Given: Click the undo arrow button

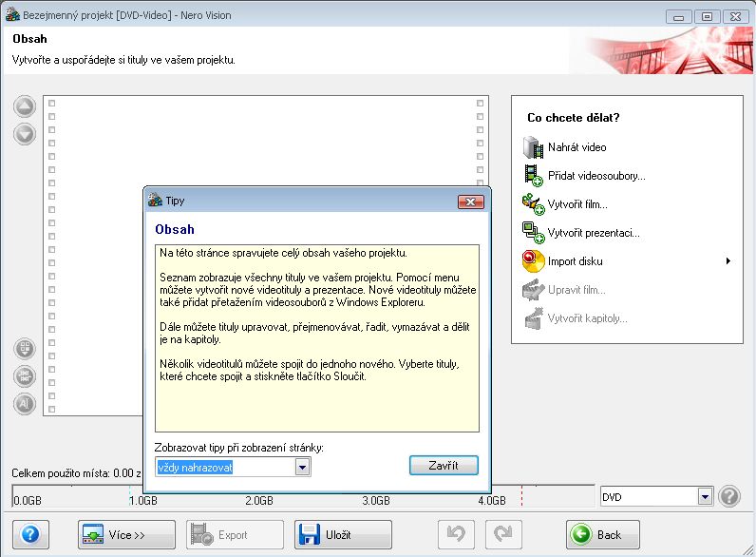Looking at the screenshot, I should (456, 534).
